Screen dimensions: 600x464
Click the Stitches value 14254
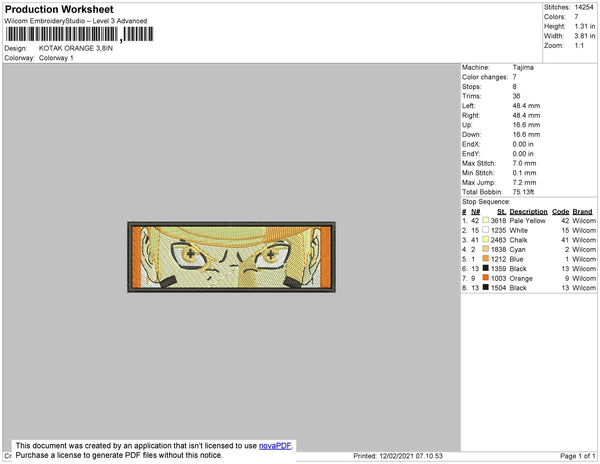pyautogui.click(x=584, y=7)
